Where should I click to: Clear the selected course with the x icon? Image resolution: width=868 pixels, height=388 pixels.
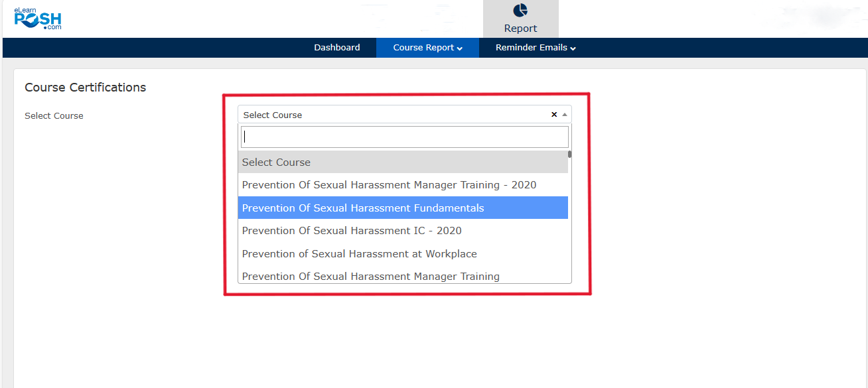[554, 115]
